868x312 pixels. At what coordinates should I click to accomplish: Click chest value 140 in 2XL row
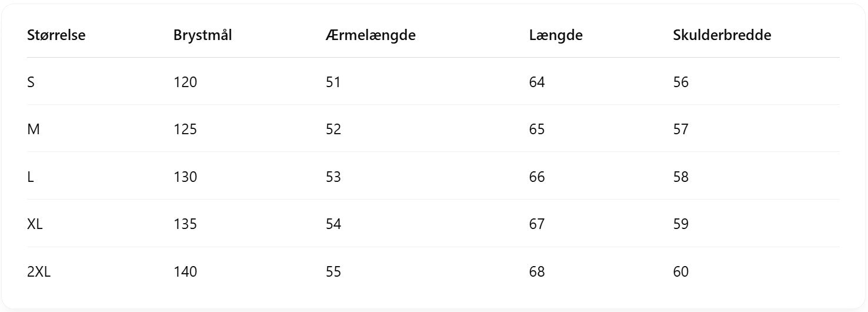(185, 272)
